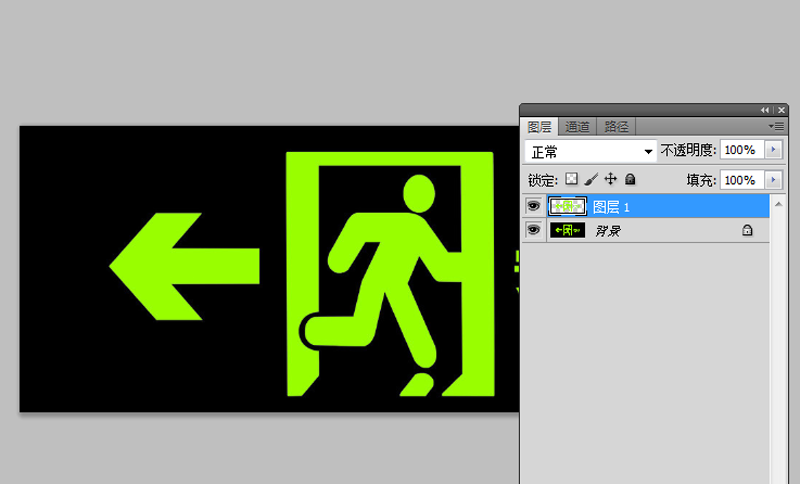Hide the 图层 1 layer
The width and height of the screenshot is (800, 484).
click(x=533, y=206)
